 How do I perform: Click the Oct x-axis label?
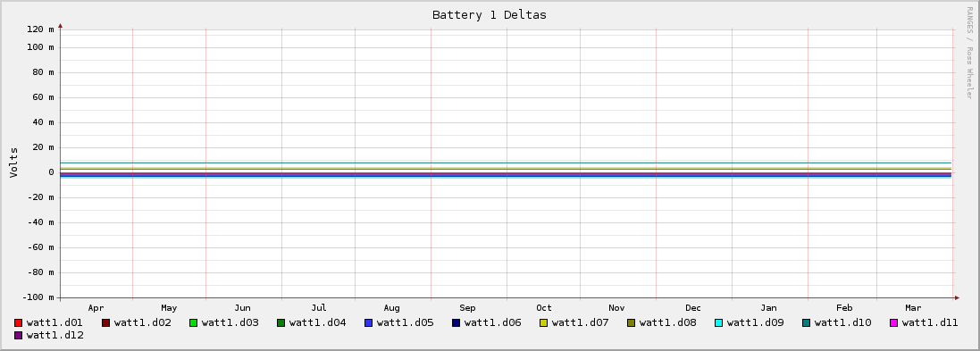tap(544, 308)
